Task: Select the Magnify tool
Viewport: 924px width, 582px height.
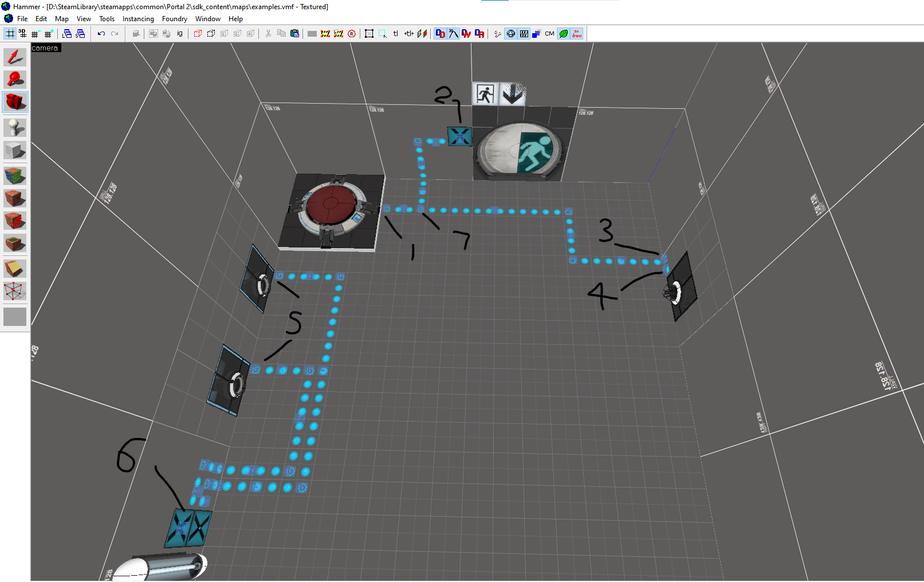Action: (x=15, y=79)
